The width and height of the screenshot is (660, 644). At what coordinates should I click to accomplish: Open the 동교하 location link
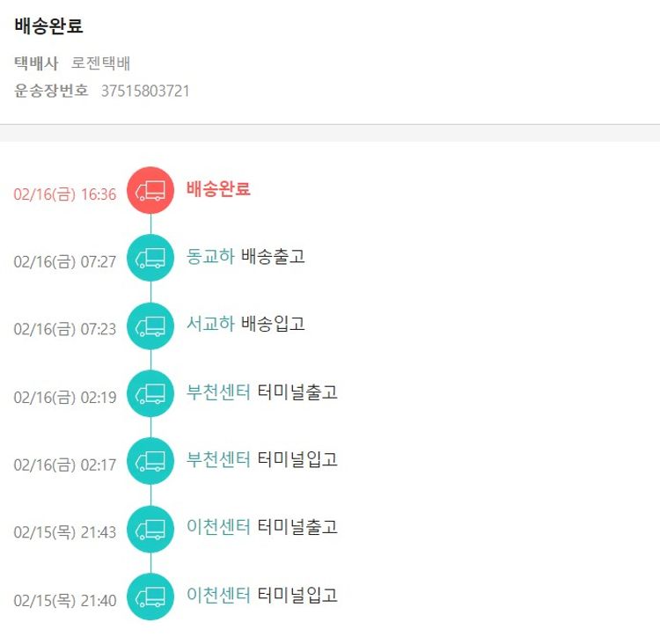210,257
